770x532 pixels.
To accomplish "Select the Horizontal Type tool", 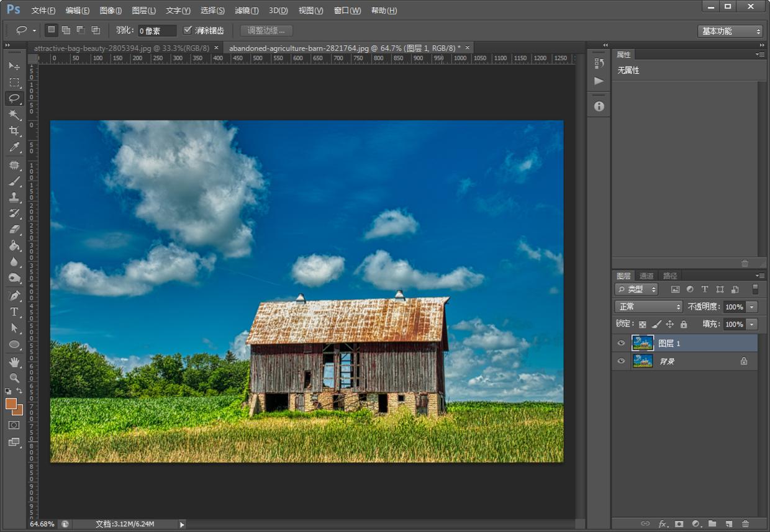I will (14, 312).
